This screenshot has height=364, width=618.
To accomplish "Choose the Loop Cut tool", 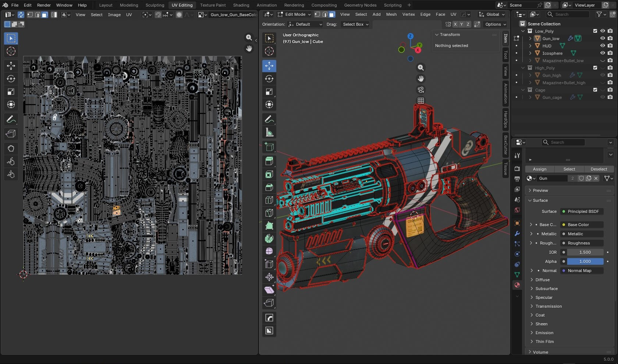I will coord(269,200).
